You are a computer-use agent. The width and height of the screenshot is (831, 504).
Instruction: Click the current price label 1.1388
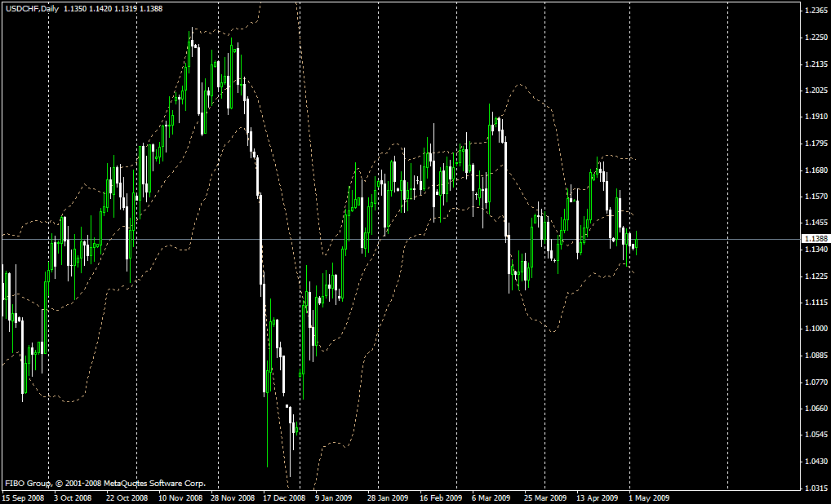tap(815, 239)
